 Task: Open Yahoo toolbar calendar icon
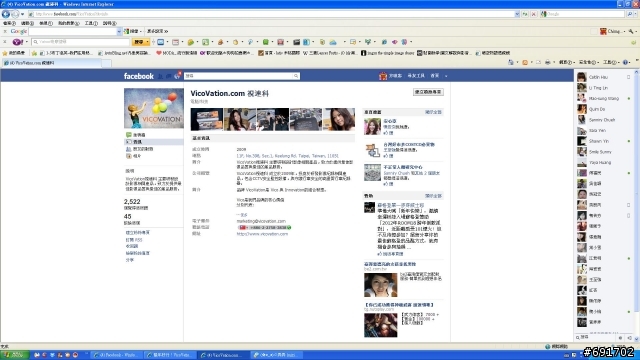coord(176,42)
